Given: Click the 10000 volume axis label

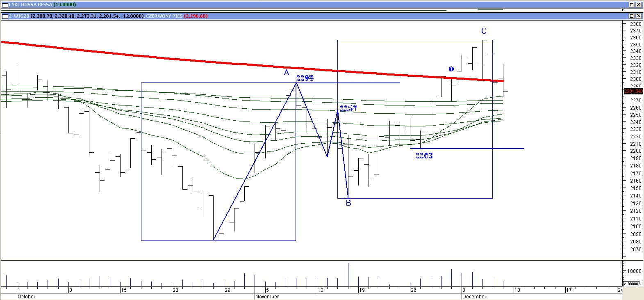Looking at the screenshot, I should [635, 271].
